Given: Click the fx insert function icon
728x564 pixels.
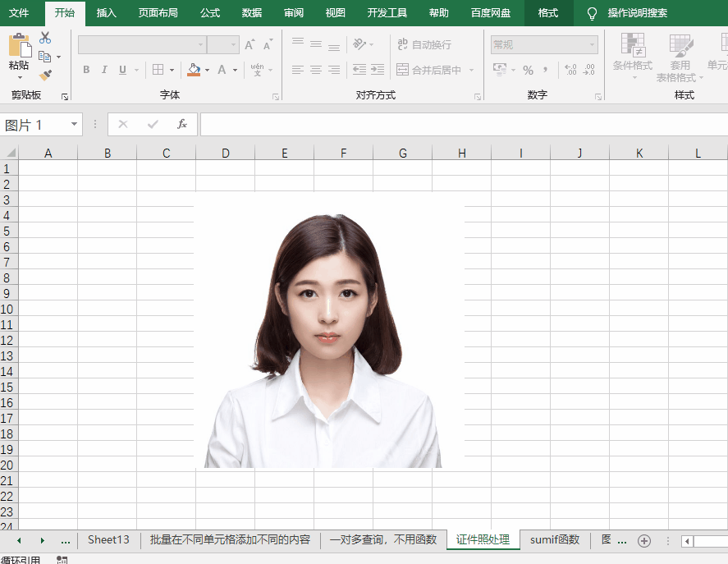Looking at the screenshot, I should [182, 124].
